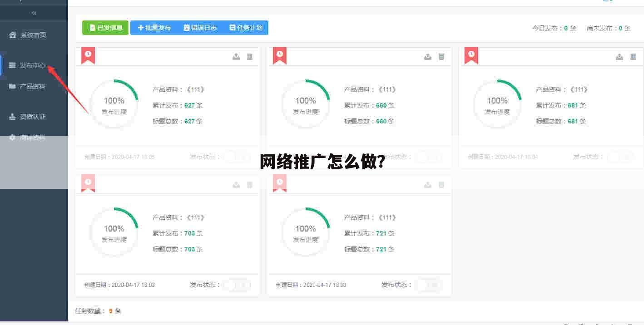Screen dimensions: 644x325
Task: Click the 产品资料 folder icon
Action: click(x=12, y=86)
